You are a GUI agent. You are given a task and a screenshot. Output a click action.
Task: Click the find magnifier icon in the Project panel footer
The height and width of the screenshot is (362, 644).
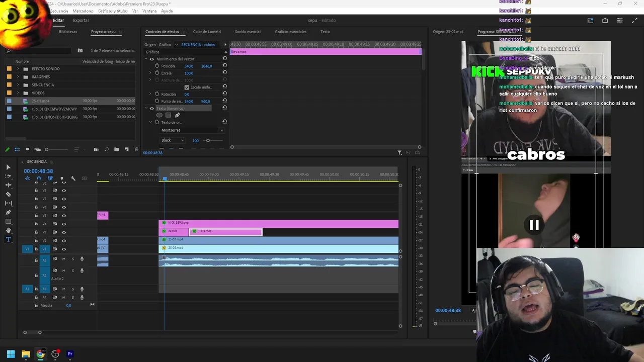tap(106, 149)
